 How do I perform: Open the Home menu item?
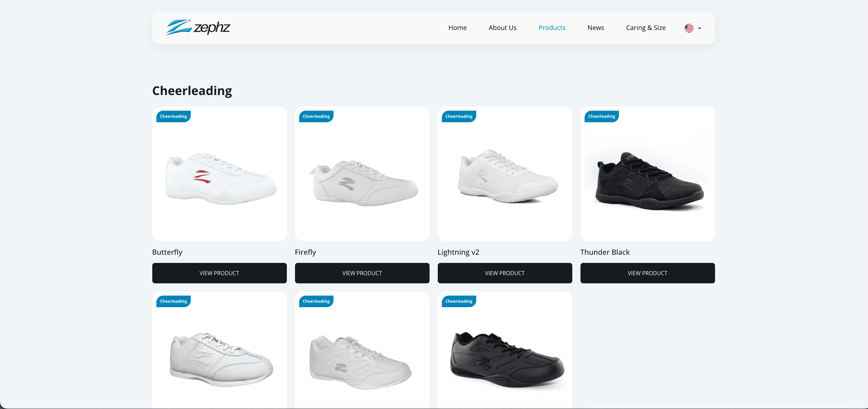[457, 28]
